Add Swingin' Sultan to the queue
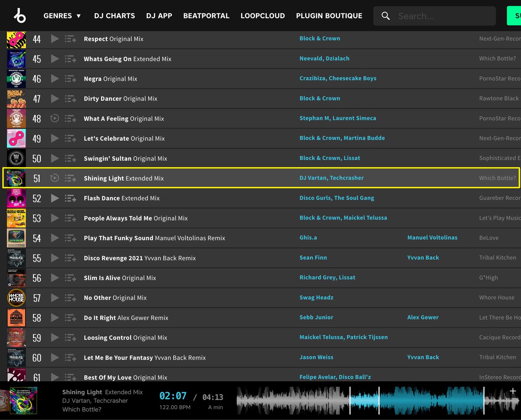 pyautogui.click(x=70, y=158)
